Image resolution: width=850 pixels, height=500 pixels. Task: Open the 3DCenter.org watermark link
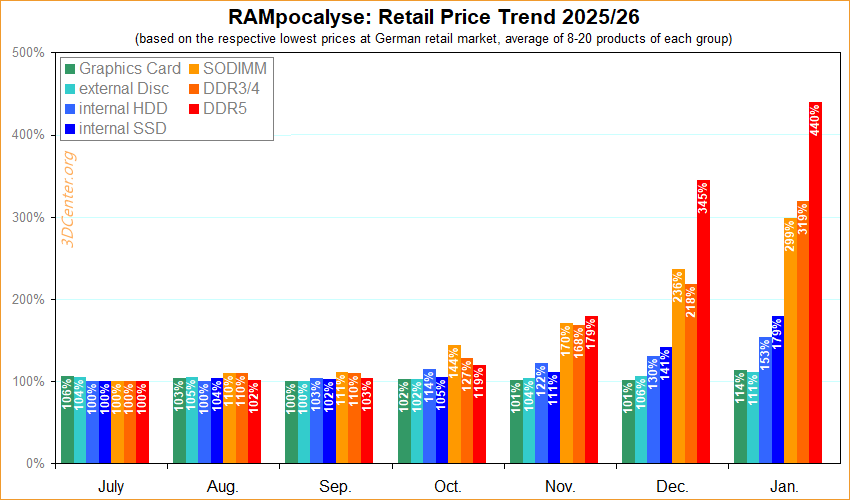coord(69,200)
